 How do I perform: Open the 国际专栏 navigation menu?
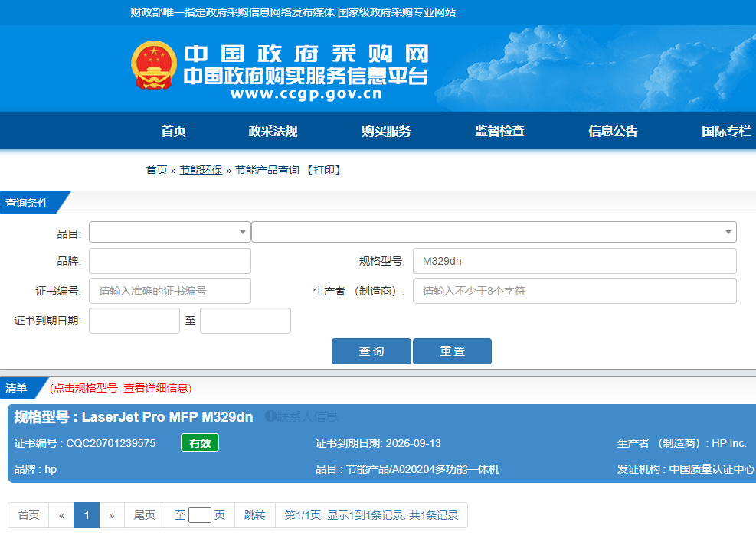(x=726, y=131)
